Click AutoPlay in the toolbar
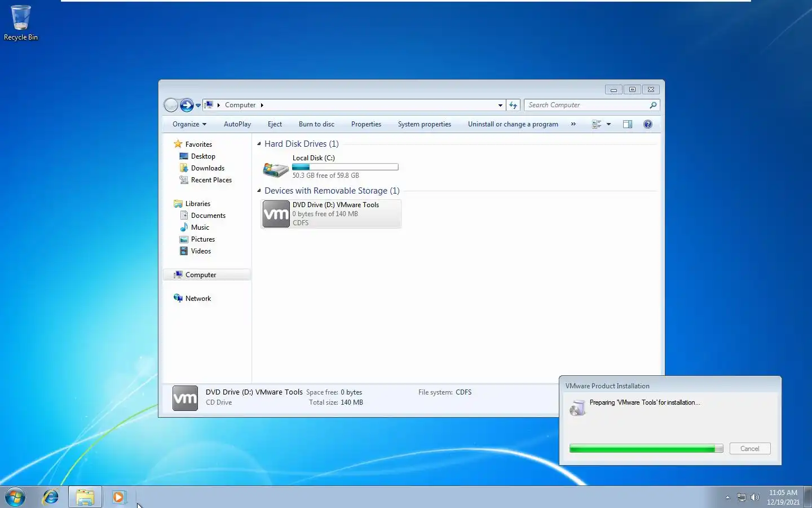The image size is (812, 508). click(237, 124)
